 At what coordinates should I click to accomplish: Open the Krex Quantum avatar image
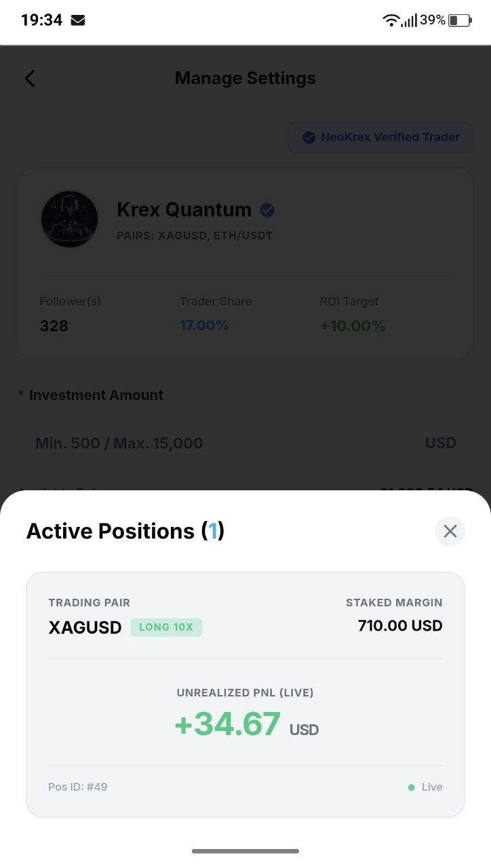[x=69, y=219]
